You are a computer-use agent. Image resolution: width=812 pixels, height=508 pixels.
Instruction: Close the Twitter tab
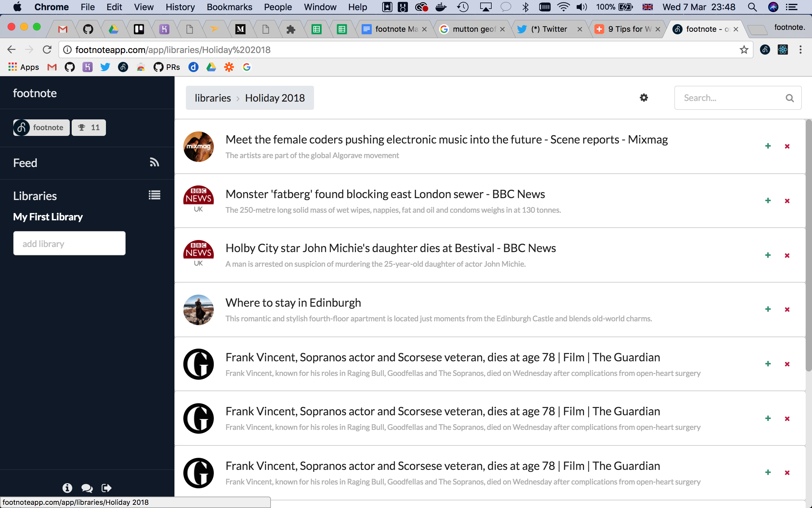[x=580, y=29]
